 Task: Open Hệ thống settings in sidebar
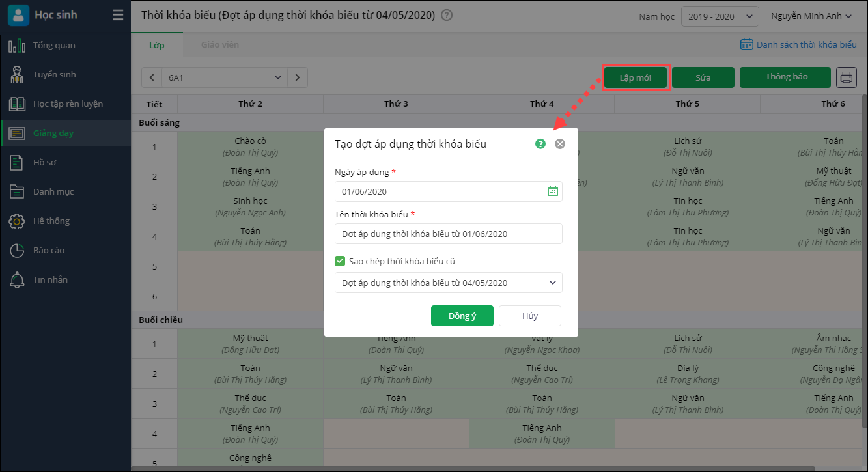[x=51, y=221]
